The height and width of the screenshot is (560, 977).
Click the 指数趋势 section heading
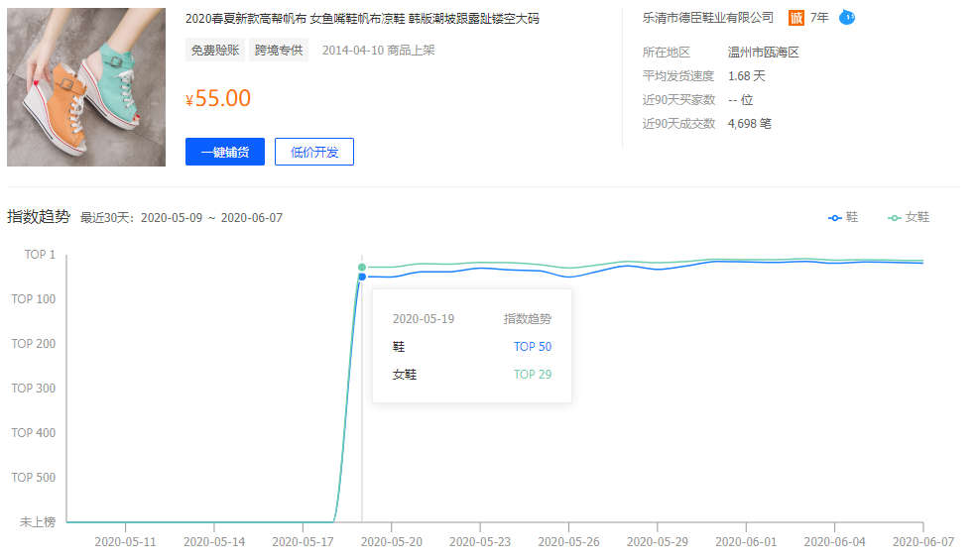39,217
